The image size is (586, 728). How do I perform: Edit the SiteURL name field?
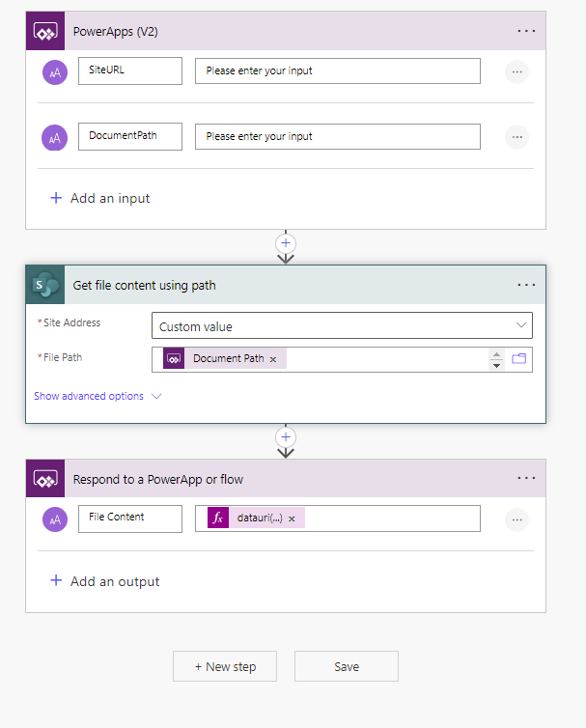tap(130, 71)
